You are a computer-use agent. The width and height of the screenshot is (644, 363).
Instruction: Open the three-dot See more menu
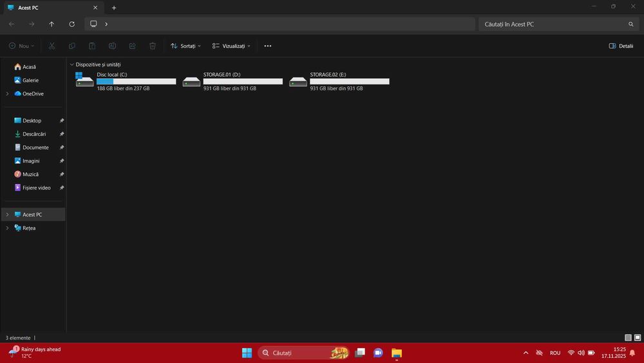(268, 46)
